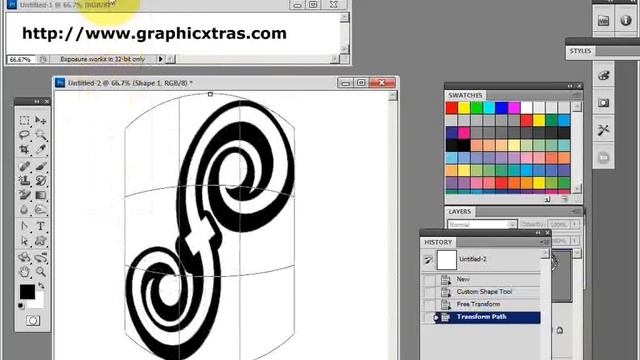Click the top transform handle on the path

coord(210,94)
